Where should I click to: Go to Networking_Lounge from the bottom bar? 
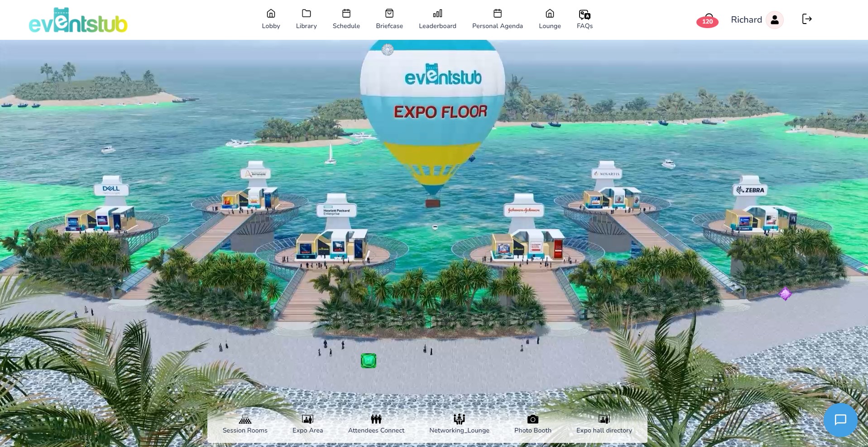pos(459,424)
